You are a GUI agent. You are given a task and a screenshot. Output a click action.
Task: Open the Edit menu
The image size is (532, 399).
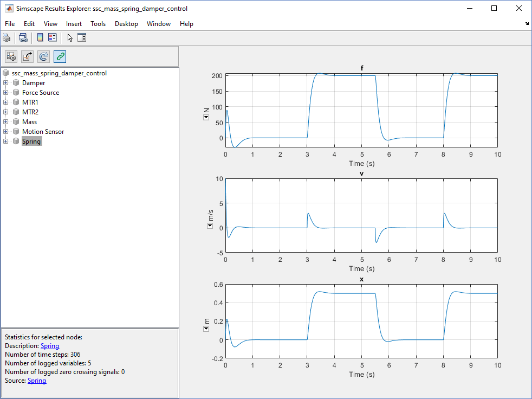[x=29, y=24]
